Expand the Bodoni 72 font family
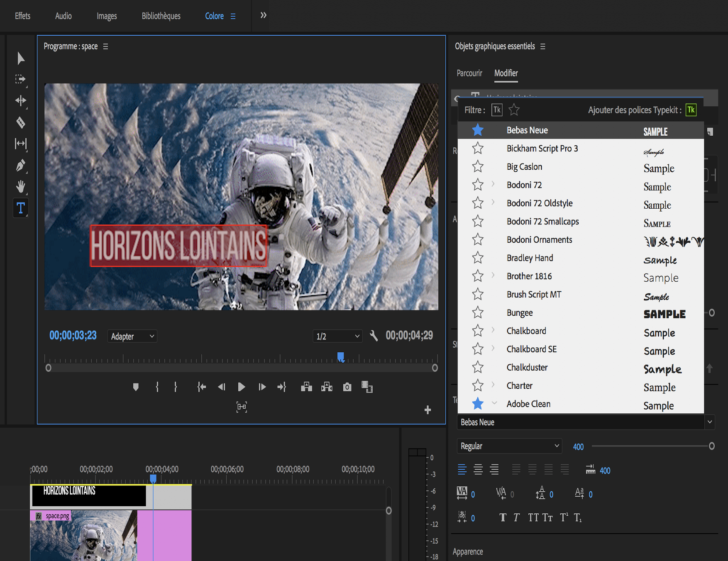The width and height of the screenshot is (728, 561). (x=493, y=184)
